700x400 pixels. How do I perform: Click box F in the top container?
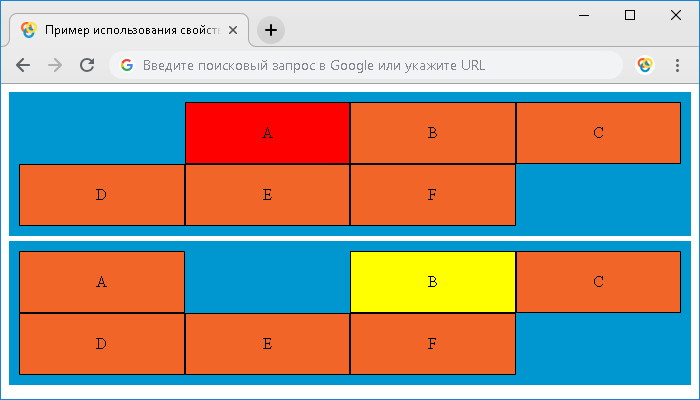pyautogui.click(x=432, y=195)
